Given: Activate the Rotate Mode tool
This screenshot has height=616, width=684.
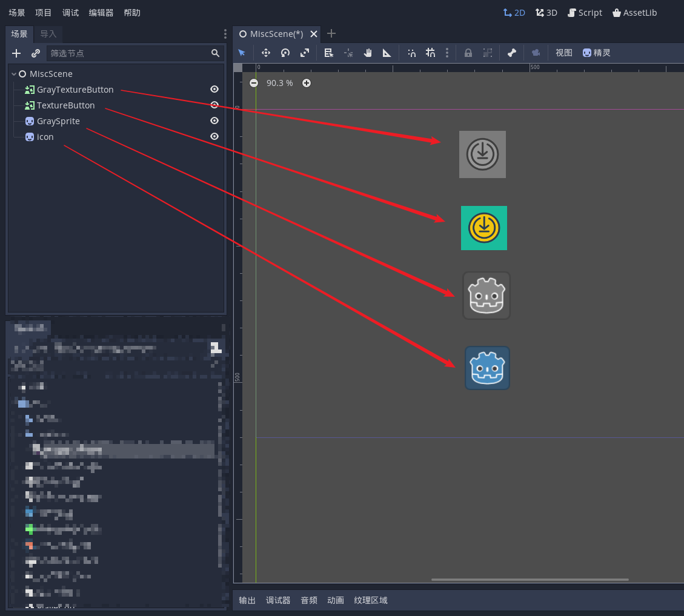Looking at the screenshot, I should (285, 53).
